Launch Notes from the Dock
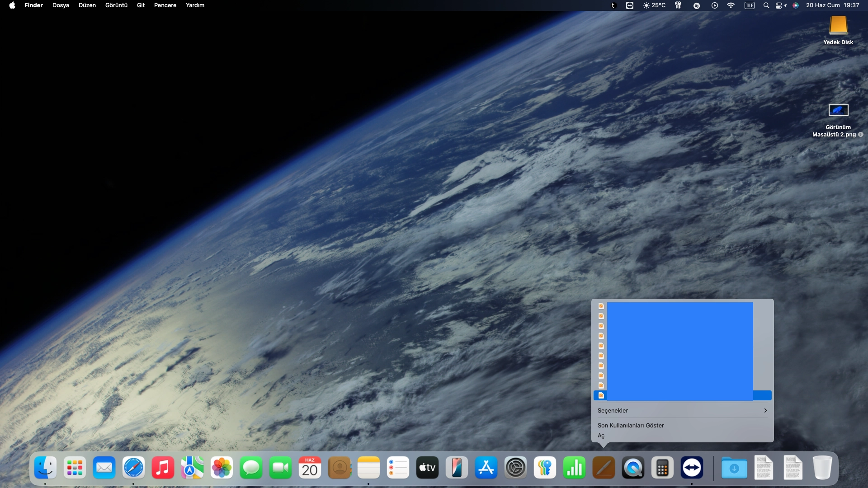868x488 pixels. pos(368,468)
